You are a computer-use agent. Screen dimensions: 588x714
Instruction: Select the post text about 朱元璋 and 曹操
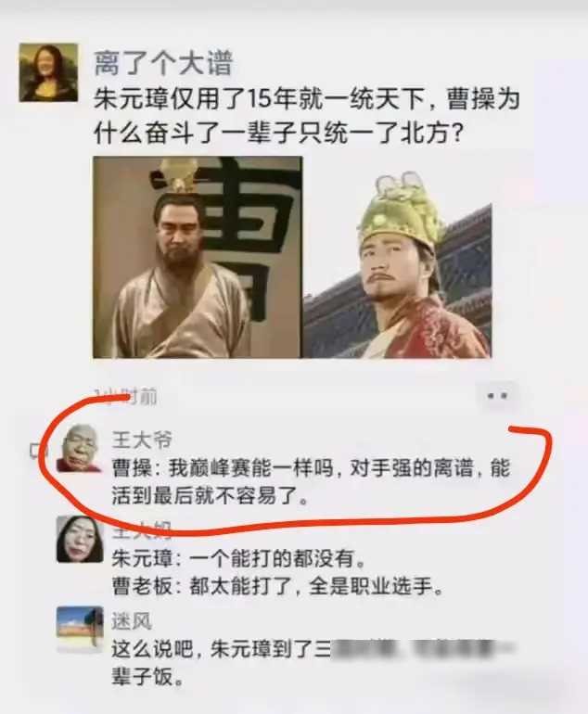click(306, 116)
